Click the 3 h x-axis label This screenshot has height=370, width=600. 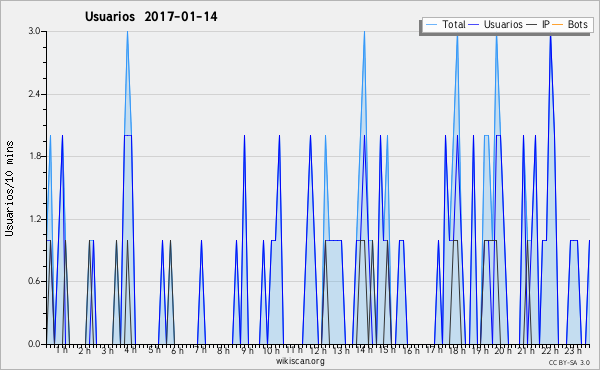[108, 350]
